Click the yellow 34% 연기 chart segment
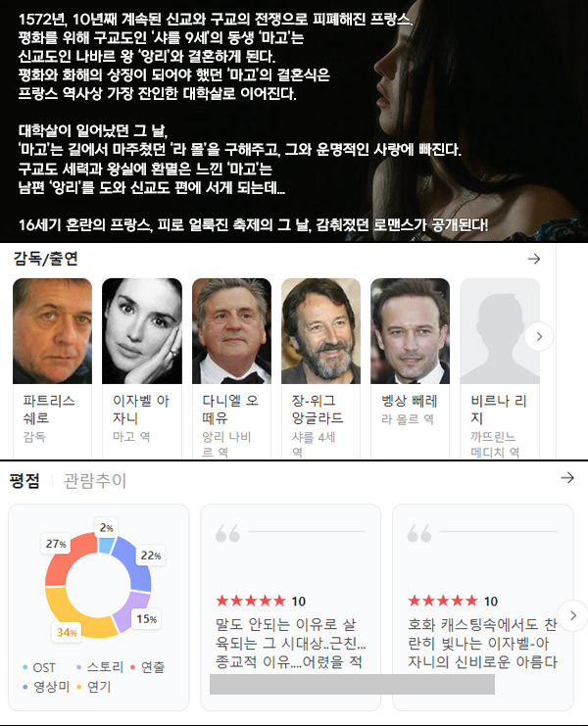588x726 pixels. tap(74, 614)
